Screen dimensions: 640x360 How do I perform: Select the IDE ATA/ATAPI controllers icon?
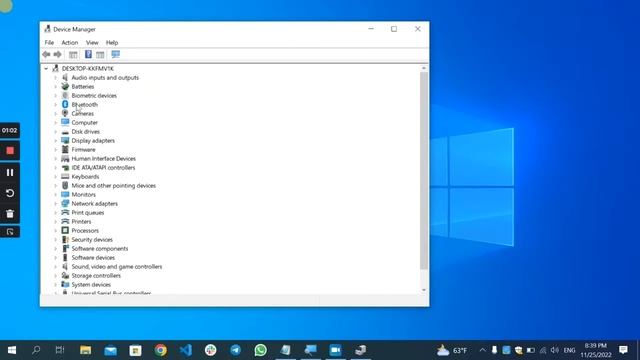(x=65, y=167)
